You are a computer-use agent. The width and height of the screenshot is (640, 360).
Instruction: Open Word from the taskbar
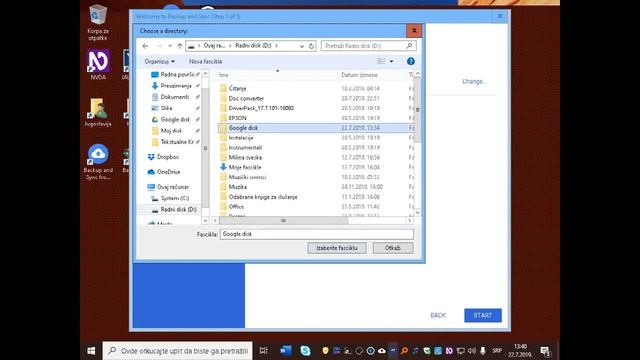pyautogui.click(x=286, y=351)
